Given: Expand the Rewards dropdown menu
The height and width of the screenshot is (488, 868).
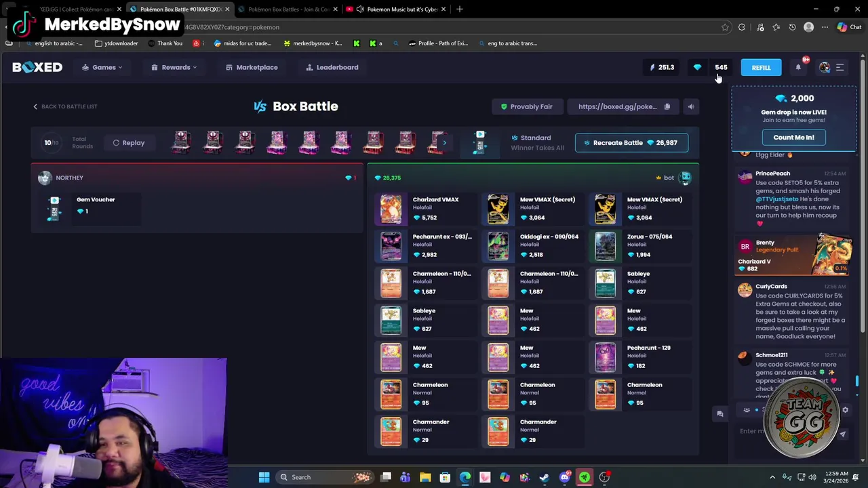Looking at the screenshot, I should pos(174,67).
